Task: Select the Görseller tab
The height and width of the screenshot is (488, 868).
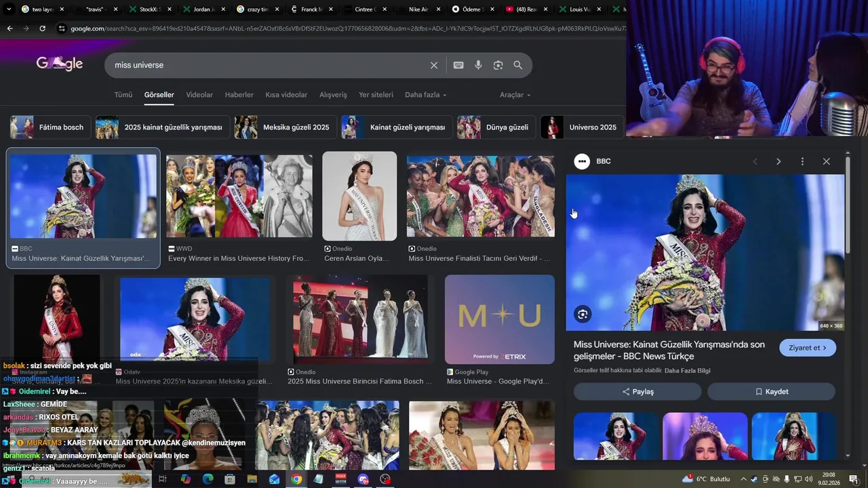Action: 159,95
